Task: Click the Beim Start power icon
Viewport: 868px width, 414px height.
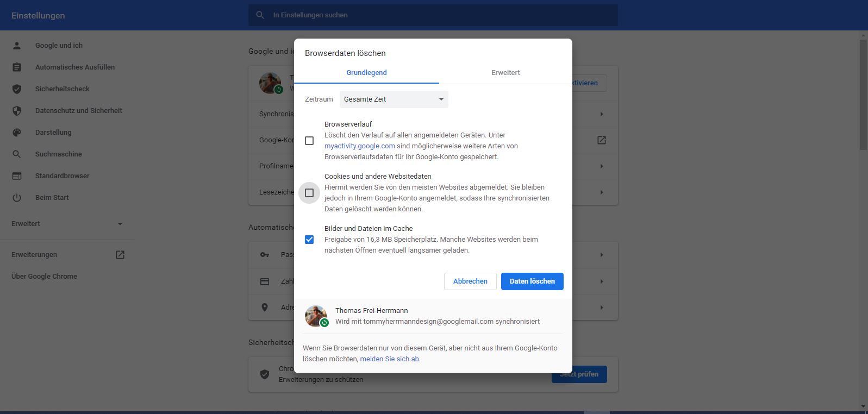Action: [x=17, y=198]
